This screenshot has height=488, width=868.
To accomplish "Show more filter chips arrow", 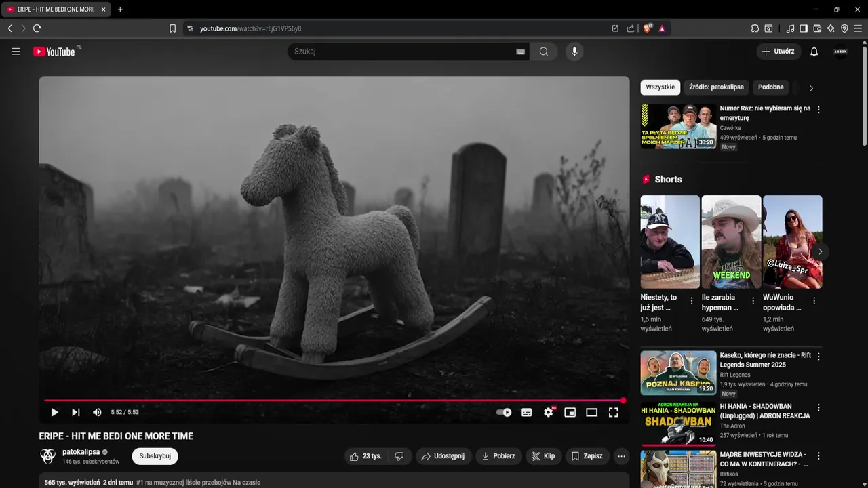I will point(811,88).
